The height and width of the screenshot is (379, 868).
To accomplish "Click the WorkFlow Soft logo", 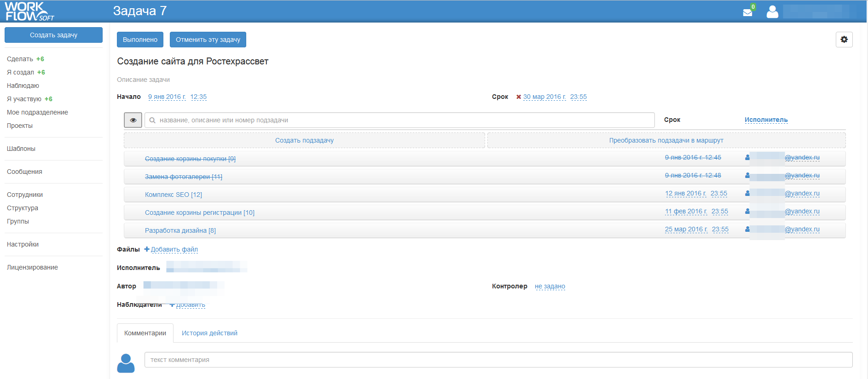I will click(29, 11).
